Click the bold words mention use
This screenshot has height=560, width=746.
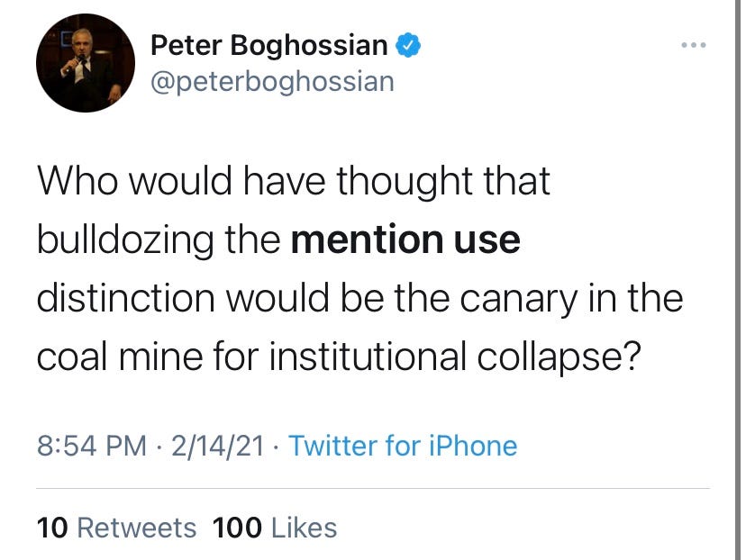[405, 239]
